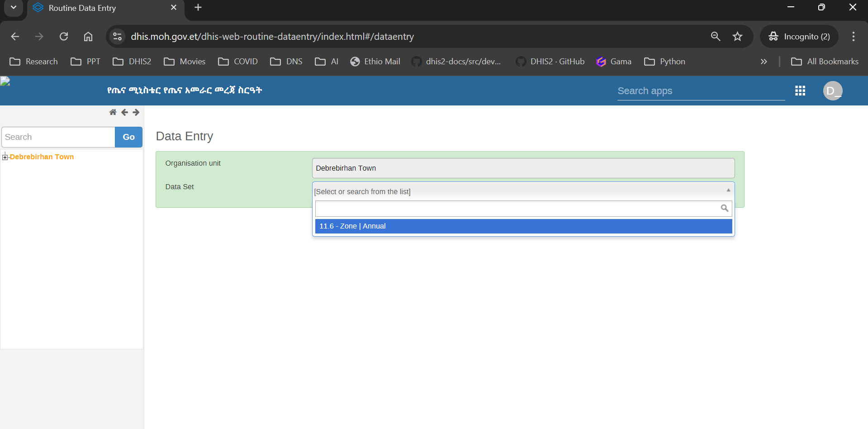This screenshot has height=429, width=868.
Task: Click the Organisation unit label
Action: (193, 163)
